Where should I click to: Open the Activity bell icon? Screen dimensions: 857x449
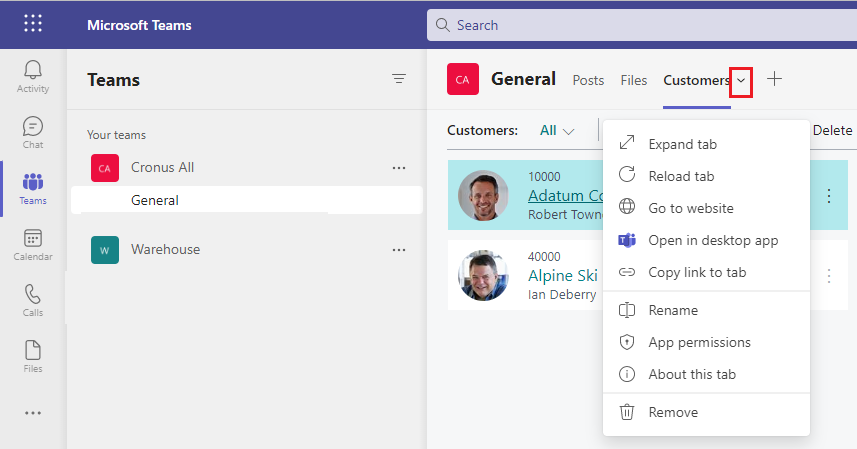click(x=33, y=76)
